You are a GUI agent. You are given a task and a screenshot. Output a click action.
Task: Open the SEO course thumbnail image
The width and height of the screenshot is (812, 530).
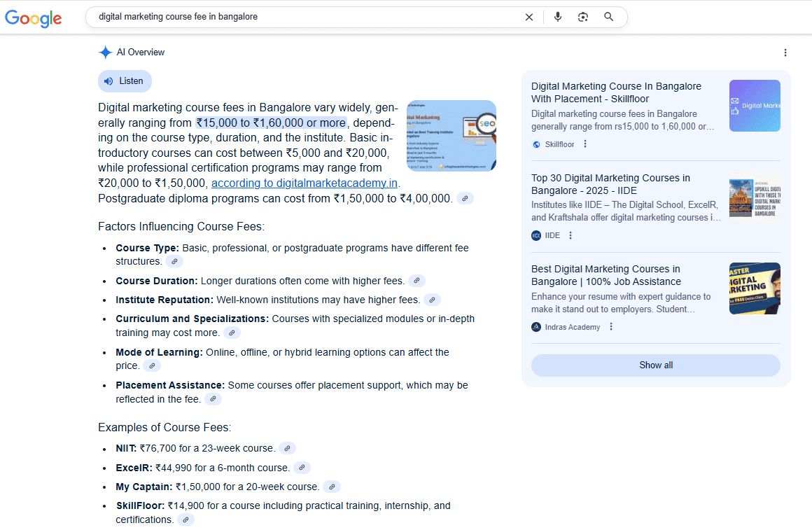[451, 135]
